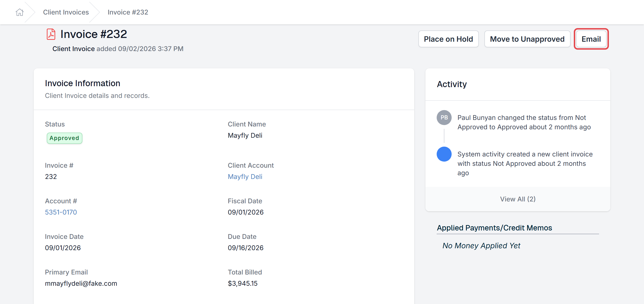Move invoice to Unapproved
Image resolution: width=644 pixels, height=304 pixels.
527,39
